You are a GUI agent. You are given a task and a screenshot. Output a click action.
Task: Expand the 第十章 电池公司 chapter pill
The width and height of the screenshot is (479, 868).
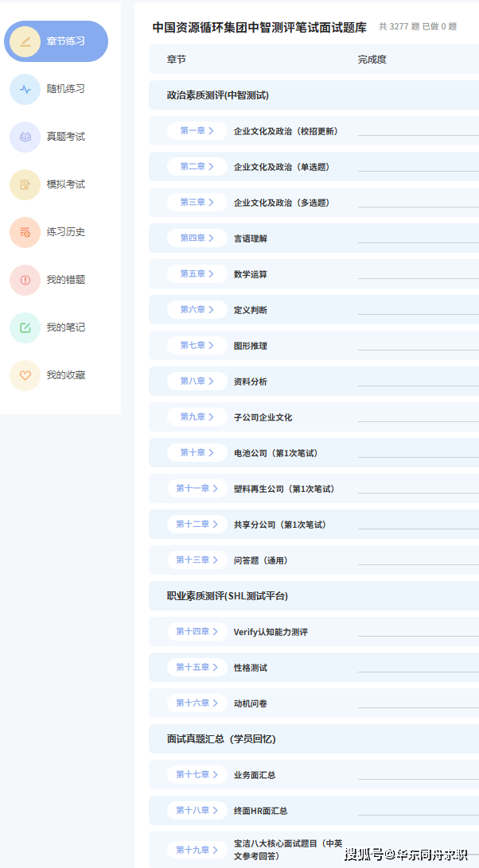click(197, 453)
